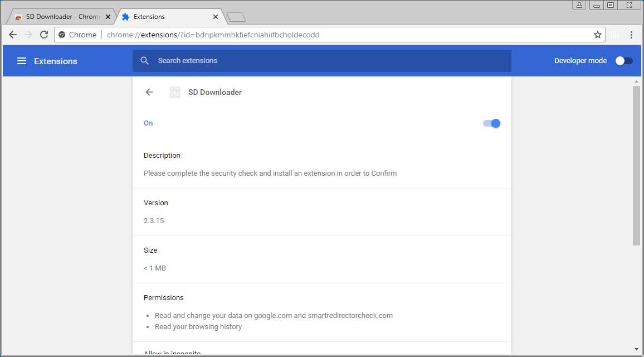Image resolution: width=644 pixels, height=357 pixels.
Task: Go back in browser history
Action: [x=13, y=35]
